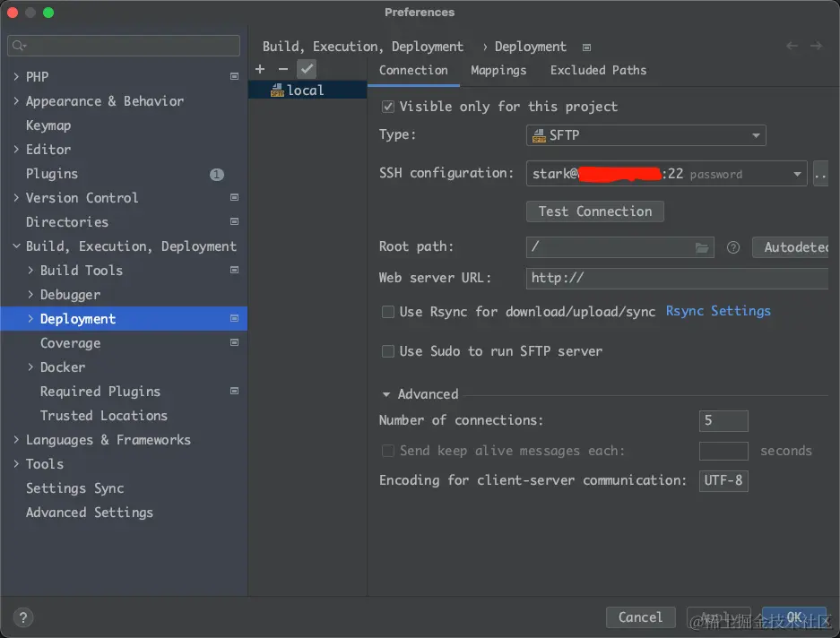Screen dimensions: 840x638
Task: Expand the Debugger node
Action: 30,294
